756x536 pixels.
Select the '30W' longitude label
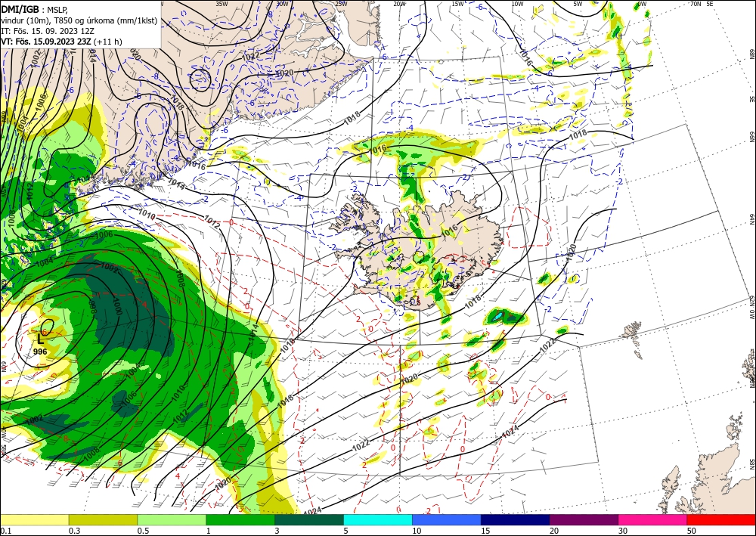pyautogui.click(x=282, y=4)
